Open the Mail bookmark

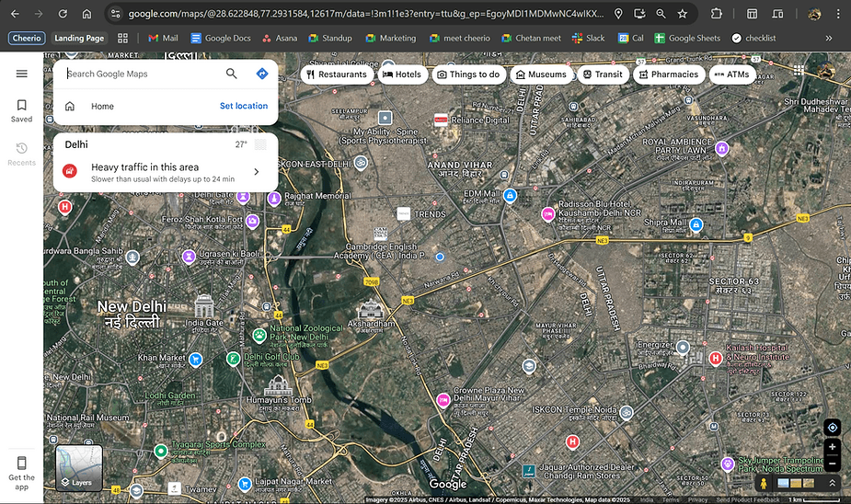coord(164,38)
